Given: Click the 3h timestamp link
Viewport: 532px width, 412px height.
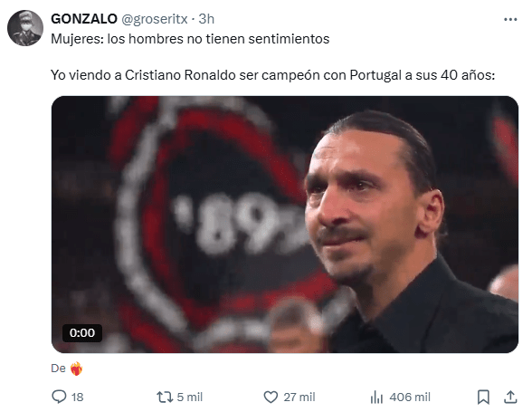Looking at the screenshot, I should pos(206,19).
